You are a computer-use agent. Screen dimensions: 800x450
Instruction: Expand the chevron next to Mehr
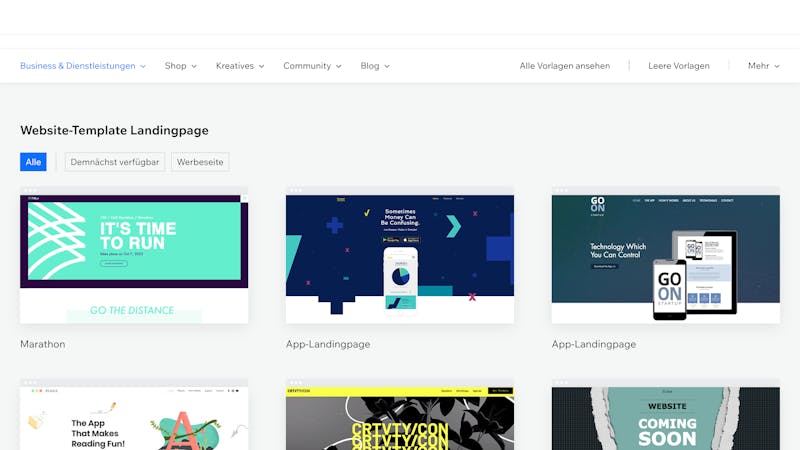(x=777, y=66)
